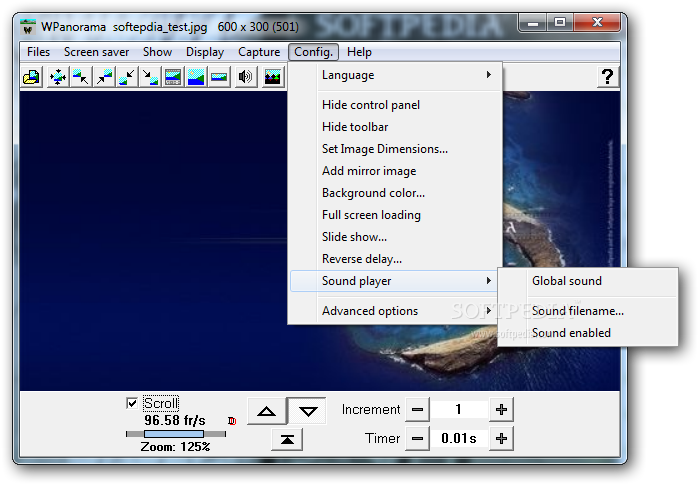
Task: Center the image with four-arrow icon
Action: tap(58, 77)
